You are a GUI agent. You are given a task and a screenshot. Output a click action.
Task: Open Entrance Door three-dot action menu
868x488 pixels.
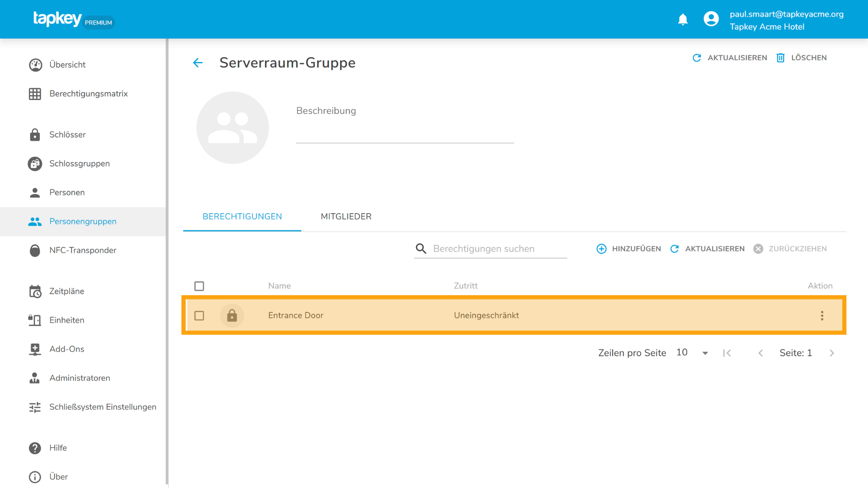coord(822,316)
